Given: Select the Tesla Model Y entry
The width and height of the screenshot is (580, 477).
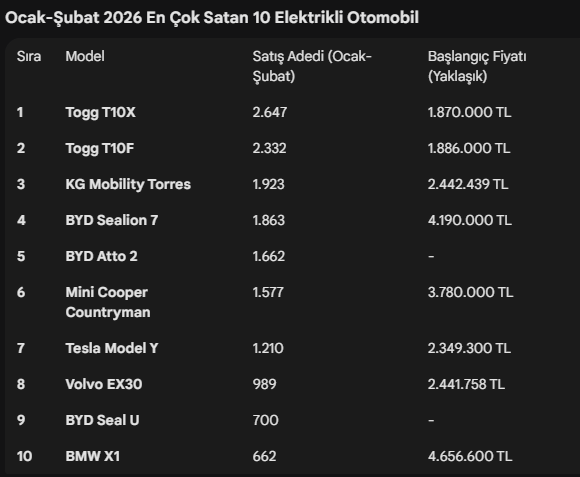Looking at the screenshot, I should [112, 348].
